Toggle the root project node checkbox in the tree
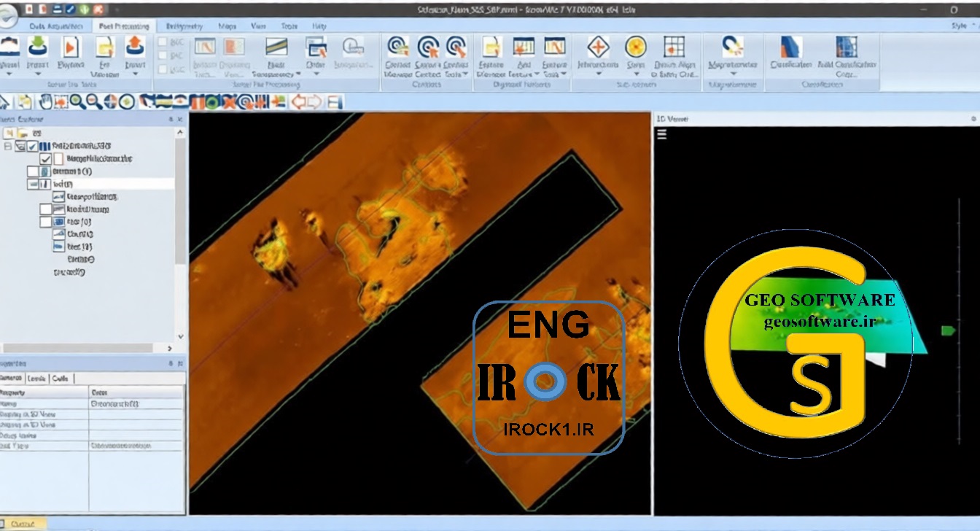The image size is (980, 531). (x=32, y=147)
